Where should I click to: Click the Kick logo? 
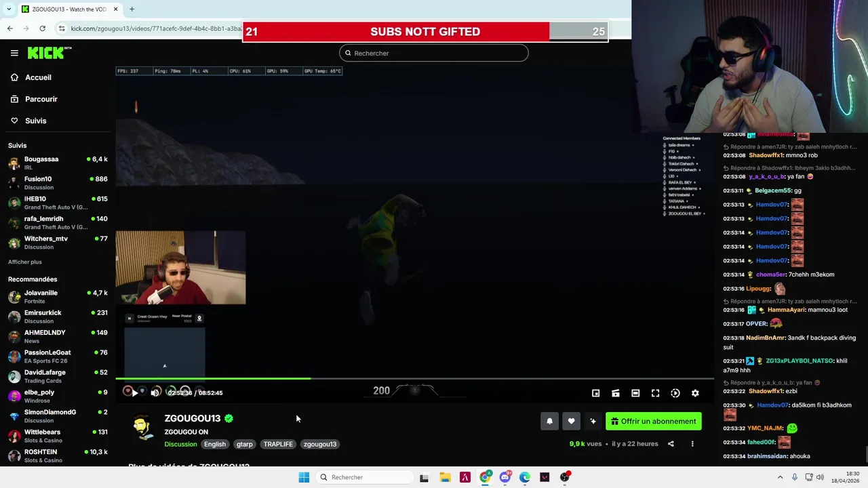point(49,53)
